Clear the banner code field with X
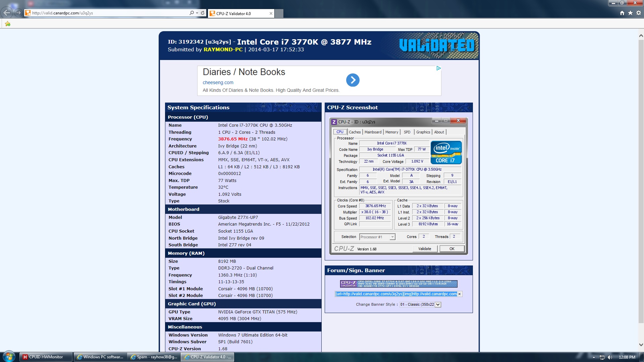The width and height of the screenshot is (644, 362). coord(460,294)
